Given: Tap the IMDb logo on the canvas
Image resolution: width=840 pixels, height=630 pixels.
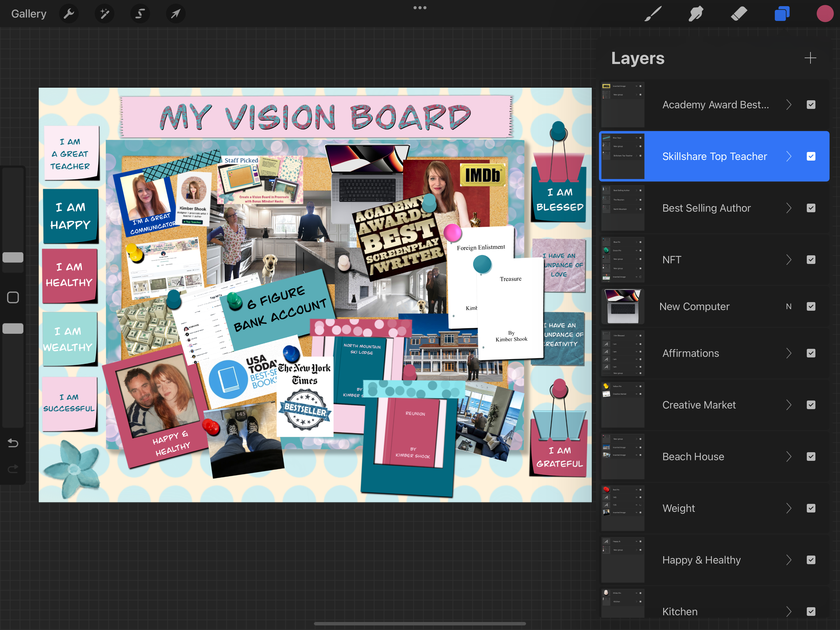Looking at the screenshot, I should (483, 175).
